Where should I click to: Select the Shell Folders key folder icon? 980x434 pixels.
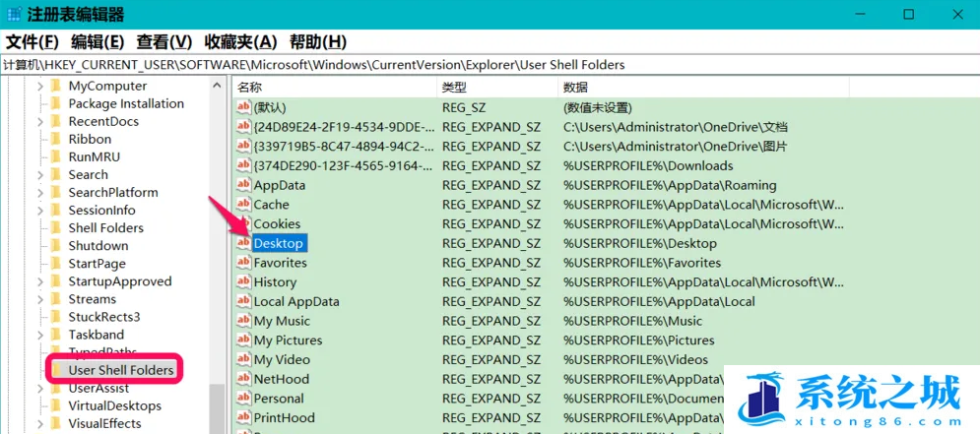point(56,228)
